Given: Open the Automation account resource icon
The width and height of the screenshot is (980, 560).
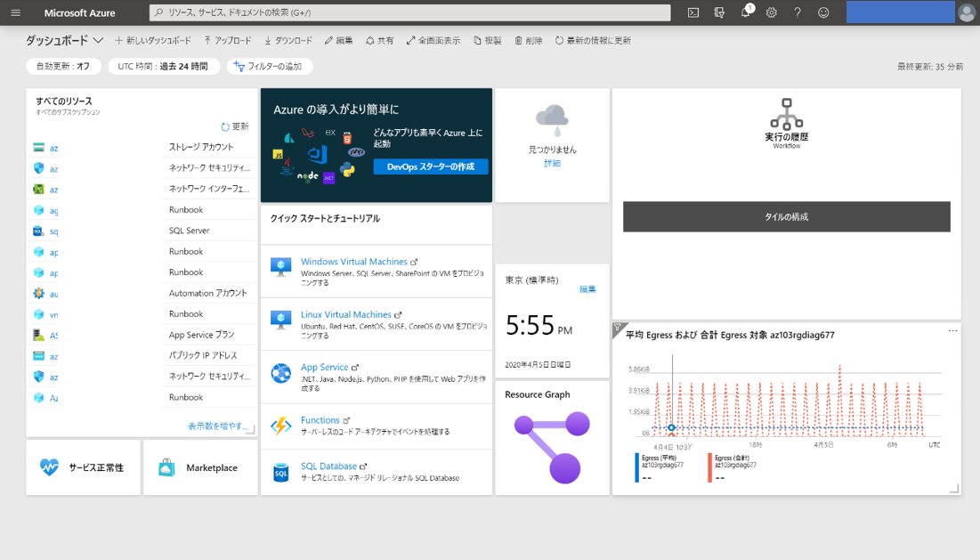Looking at the screenshot, I should click(39, 293).
